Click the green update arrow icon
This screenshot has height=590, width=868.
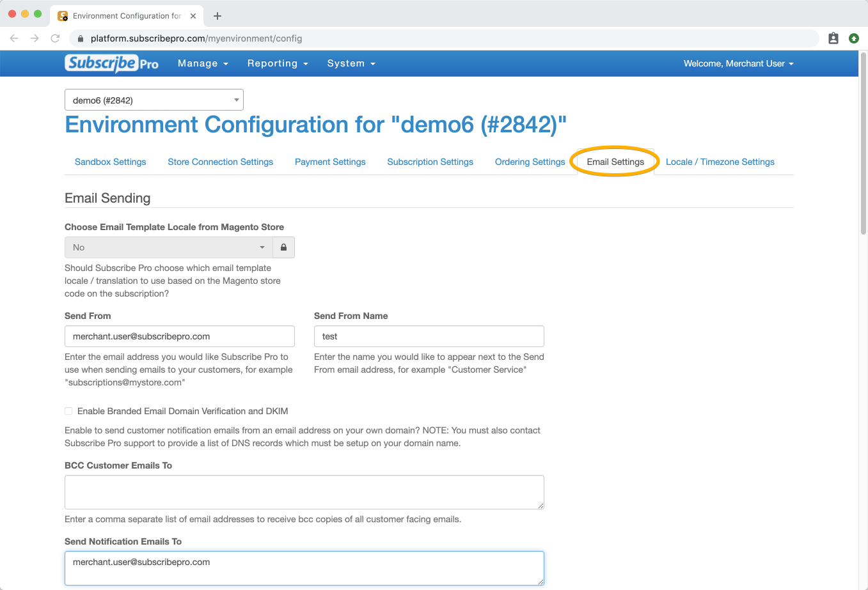(854, 38)
